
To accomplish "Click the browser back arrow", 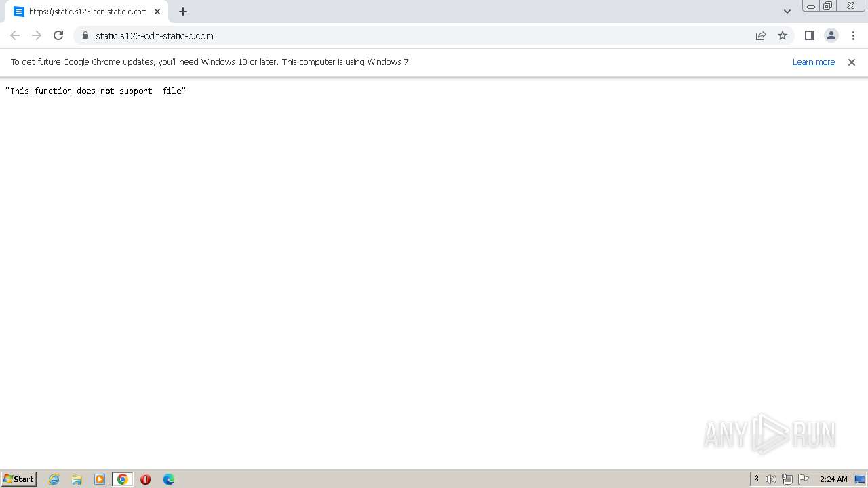I will (x=15, y=35).
